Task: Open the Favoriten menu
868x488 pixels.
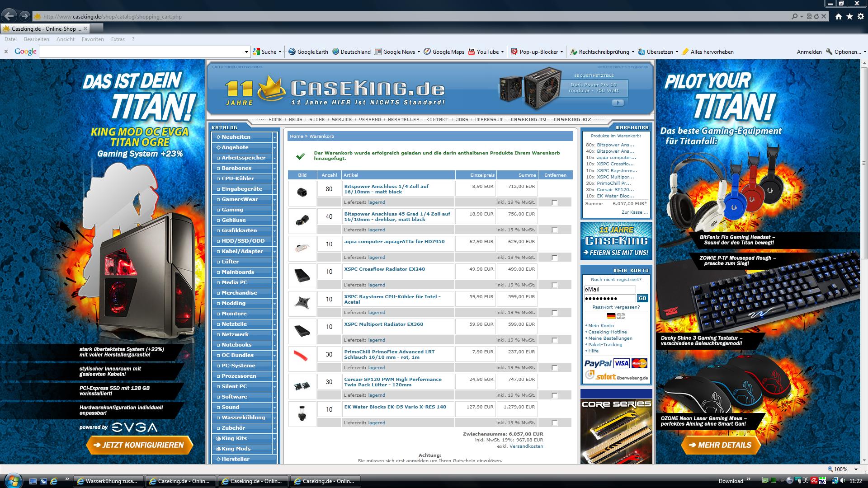Action: (93, 39)
